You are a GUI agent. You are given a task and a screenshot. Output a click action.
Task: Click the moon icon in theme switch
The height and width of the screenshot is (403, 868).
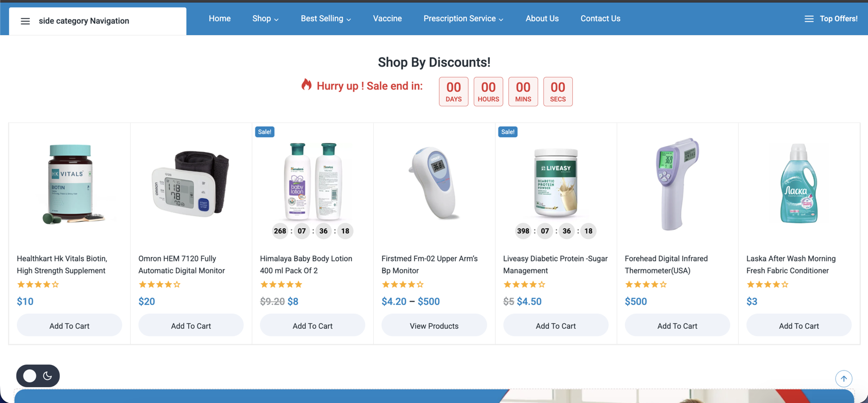tap(48, 376)
